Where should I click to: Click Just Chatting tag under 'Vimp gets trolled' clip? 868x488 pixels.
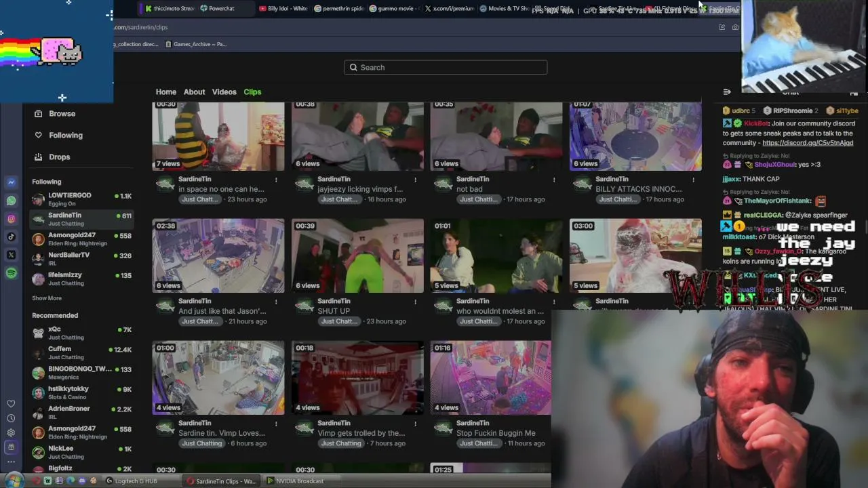click(341, 443)
